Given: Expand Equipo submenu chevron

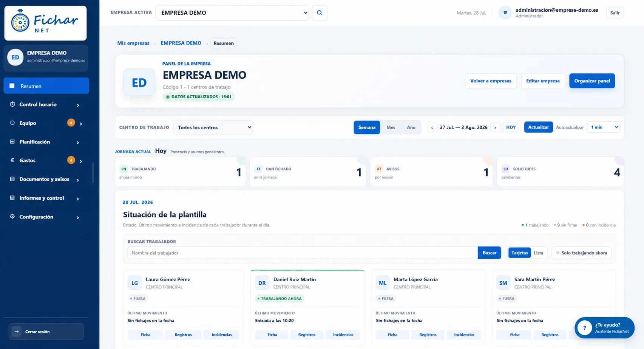Looking at the screenshot, I should pos(81,124).
